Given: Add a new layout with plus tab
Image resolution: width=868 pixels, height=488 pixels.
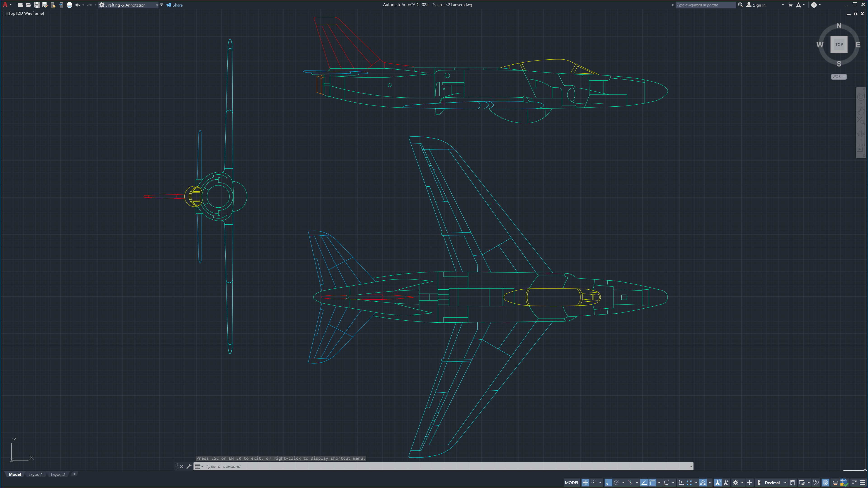Looking at the screenshot, I should [x=74, y=474].
